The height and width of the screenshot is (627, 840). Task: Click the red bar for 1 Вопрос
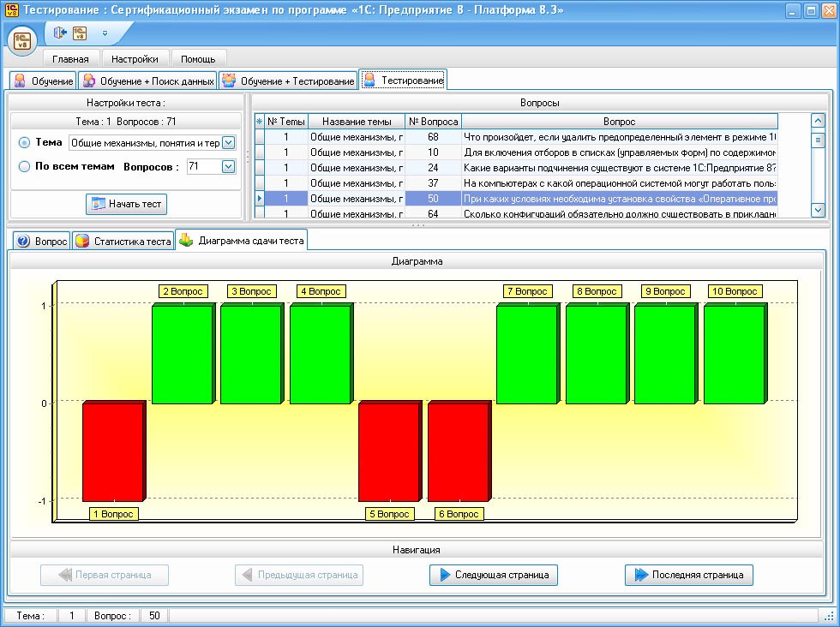(x=113, y=451)
